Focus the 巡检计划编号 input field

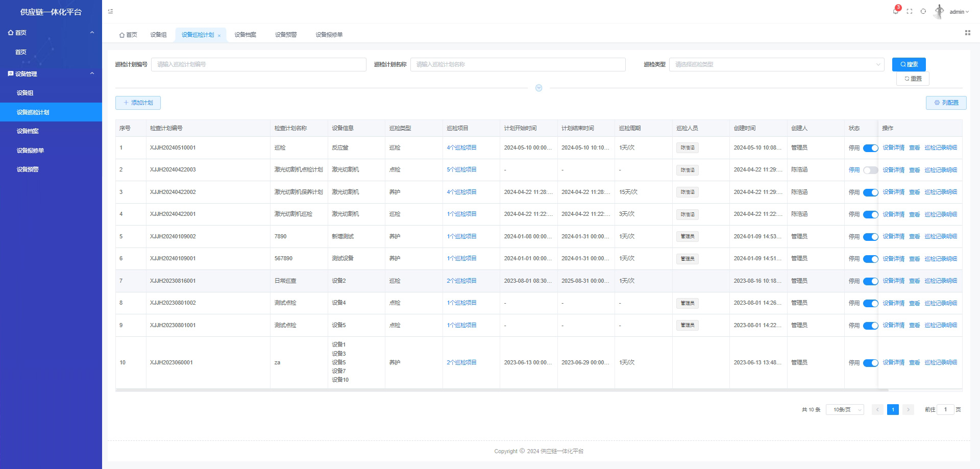point(259,64)
